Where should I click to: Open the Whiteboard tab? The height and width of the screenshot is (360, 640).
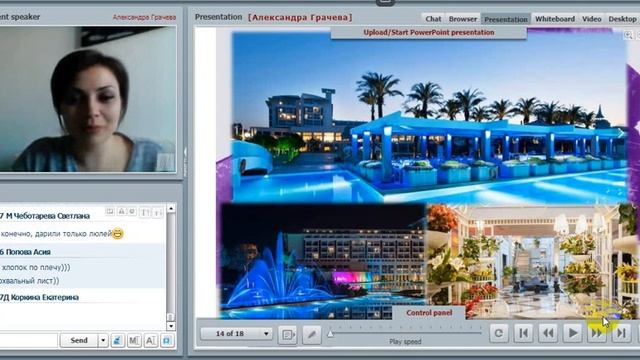[555, 19]
